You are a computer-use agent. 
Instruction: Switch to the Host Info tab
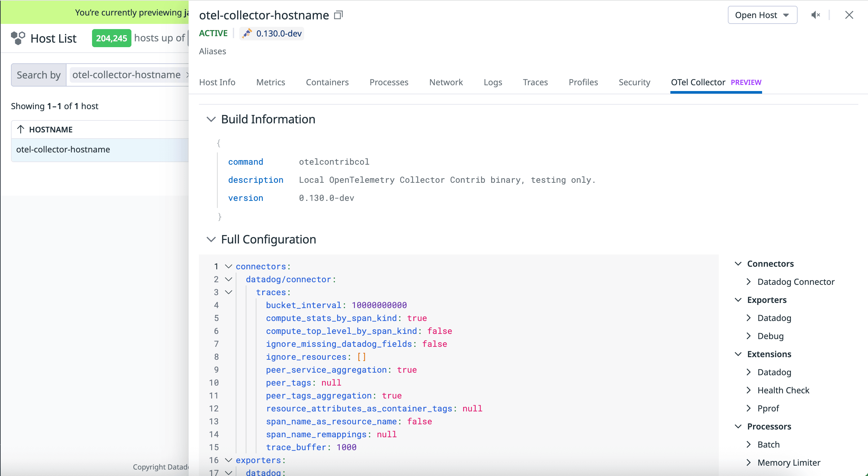pyautogui.click(x=217, y=82)
